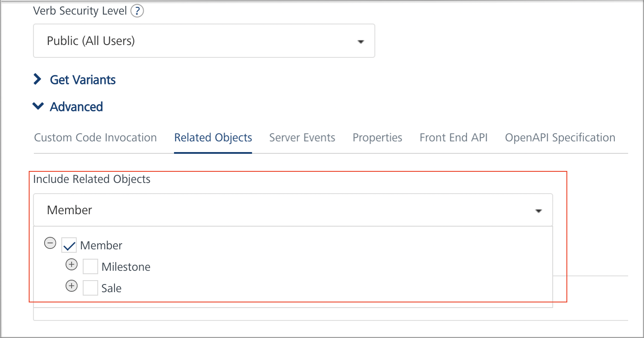Click the Milestone tree item label
Image resolution: width=644 pixels, height=338 pixels.
[126, 267]
